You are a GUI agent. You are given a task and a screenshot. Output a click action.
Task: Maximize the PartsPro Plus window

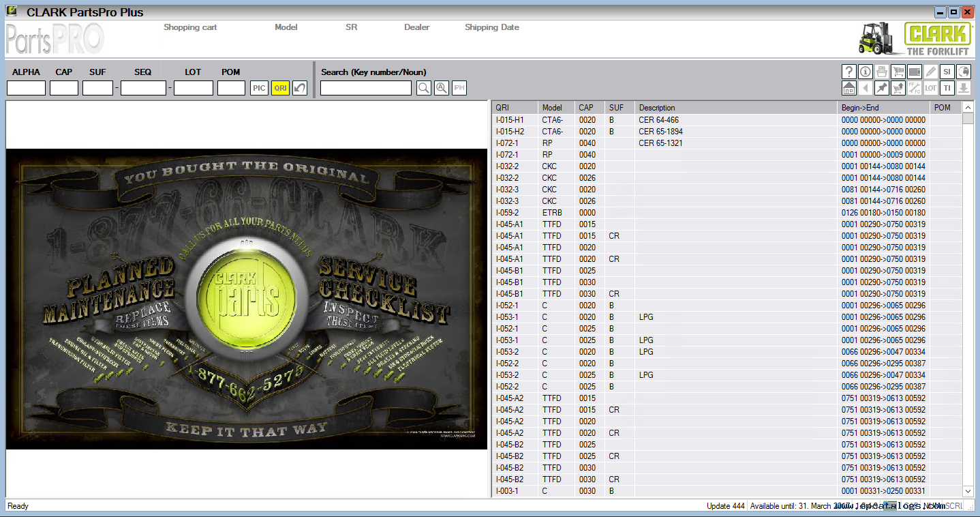coord(953,12)
